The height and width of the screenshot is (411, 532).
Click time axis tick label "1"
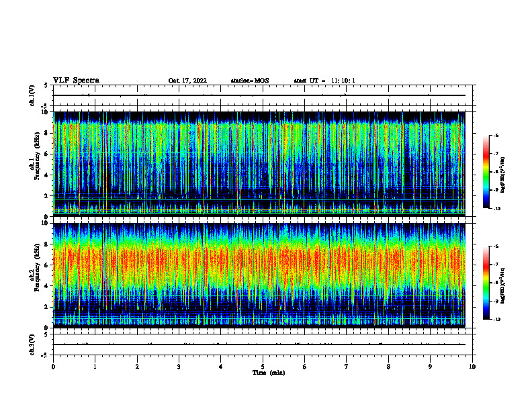pyautogui.click(x=95, y=367)
